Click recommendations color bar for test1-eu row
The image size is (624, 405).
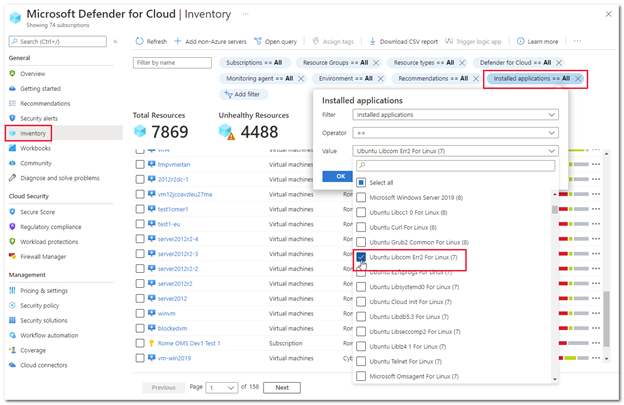[x=573, y=224]
